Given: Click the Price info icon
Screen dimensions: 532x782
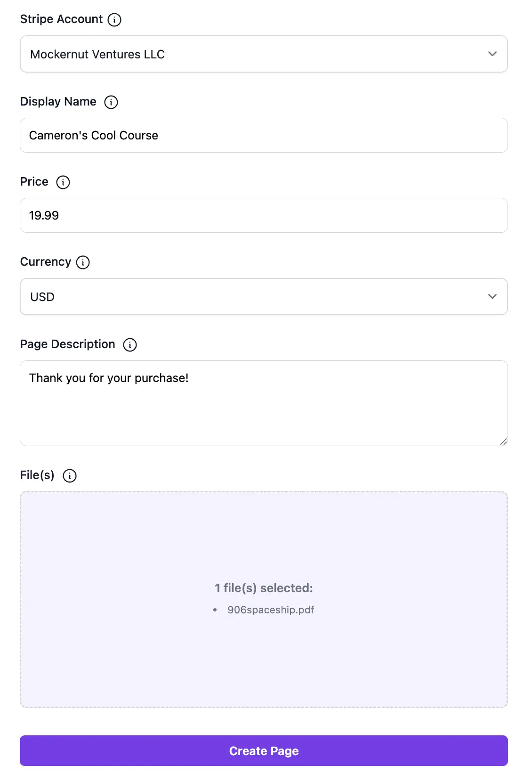Looking at the screenshot, I should click(x=63, y=182).
